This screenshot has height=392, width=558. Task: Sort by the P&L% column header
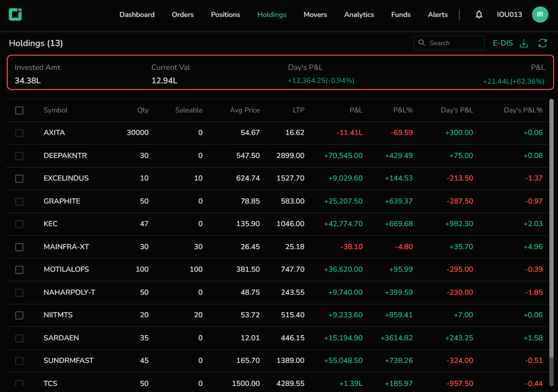point(403,110)
